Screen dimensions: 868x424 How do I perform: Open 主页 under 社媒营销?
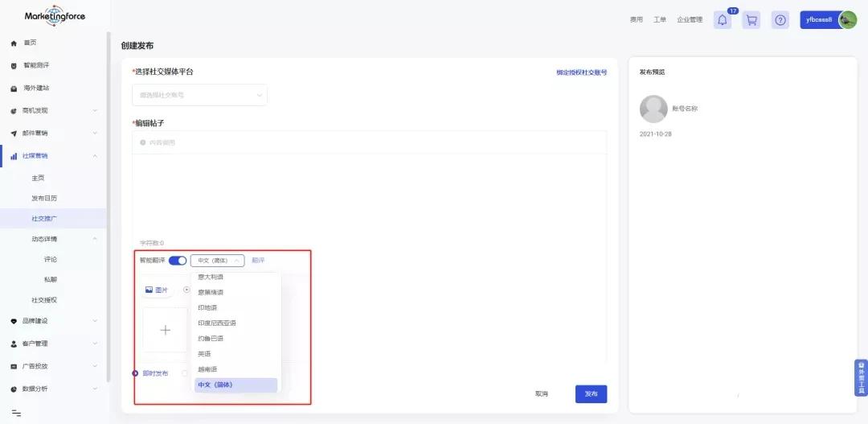click(38, 179)
